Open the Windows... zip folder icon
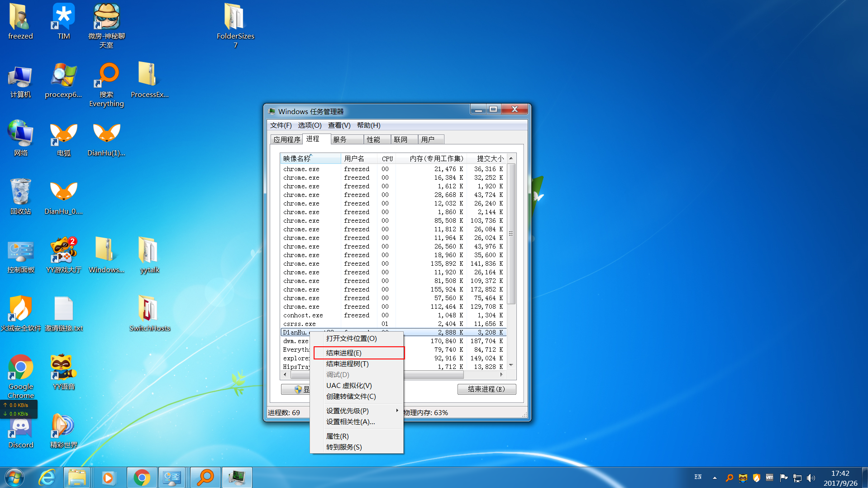This screenshot has width=868, height=488. tap(106, 255)
